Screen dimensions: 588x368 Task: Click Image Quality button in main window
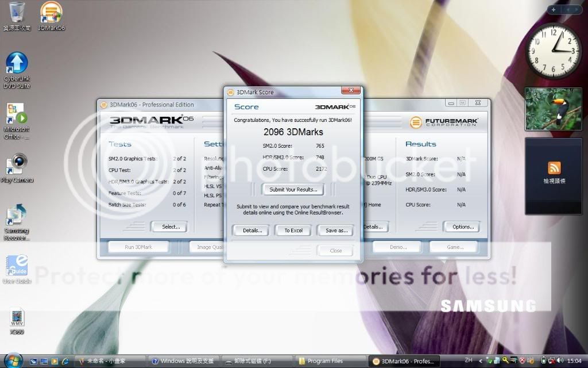[207, 247]
